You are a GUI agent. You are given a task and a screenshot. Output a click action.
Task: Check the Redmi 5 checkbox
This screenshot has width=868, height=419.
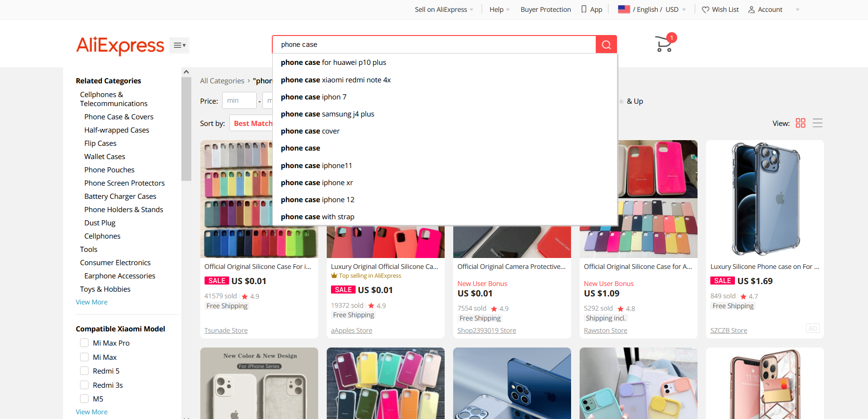[84, 371]
